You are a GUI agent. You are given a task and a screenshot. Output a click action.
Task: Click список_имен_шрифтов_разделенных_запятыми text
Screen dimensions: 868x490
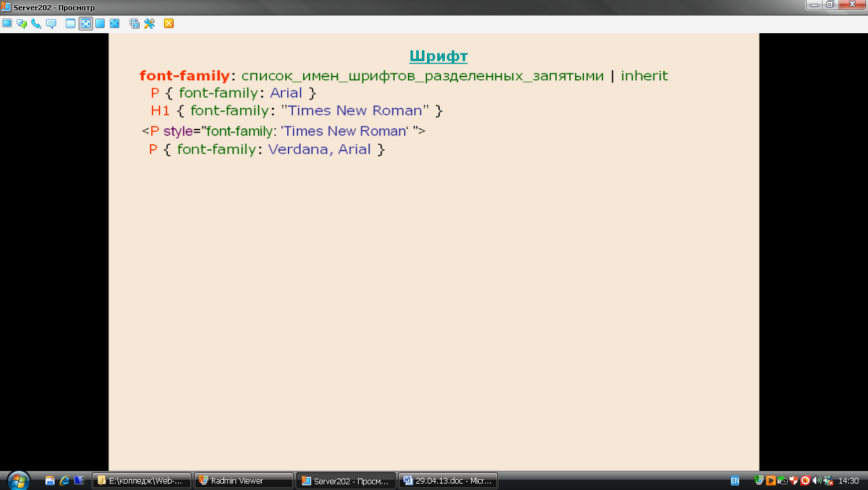423,76
